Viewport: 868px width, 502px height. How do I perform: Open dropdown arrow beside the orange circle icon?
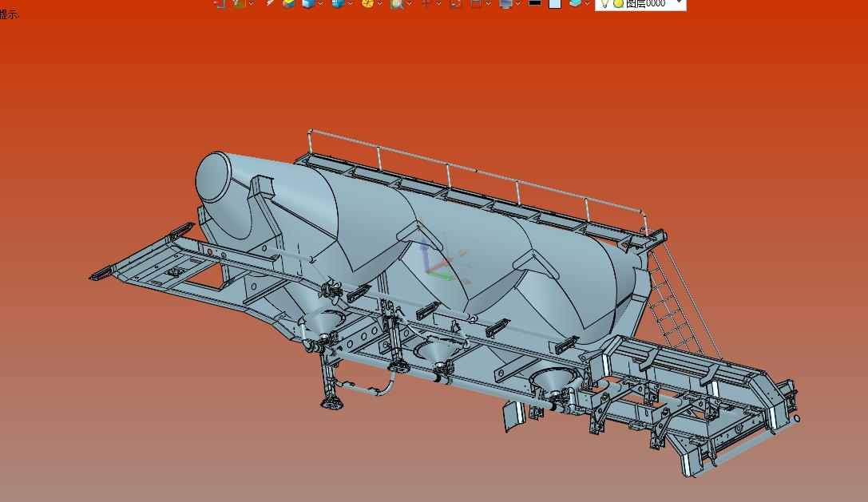click(x=380, y=4)
